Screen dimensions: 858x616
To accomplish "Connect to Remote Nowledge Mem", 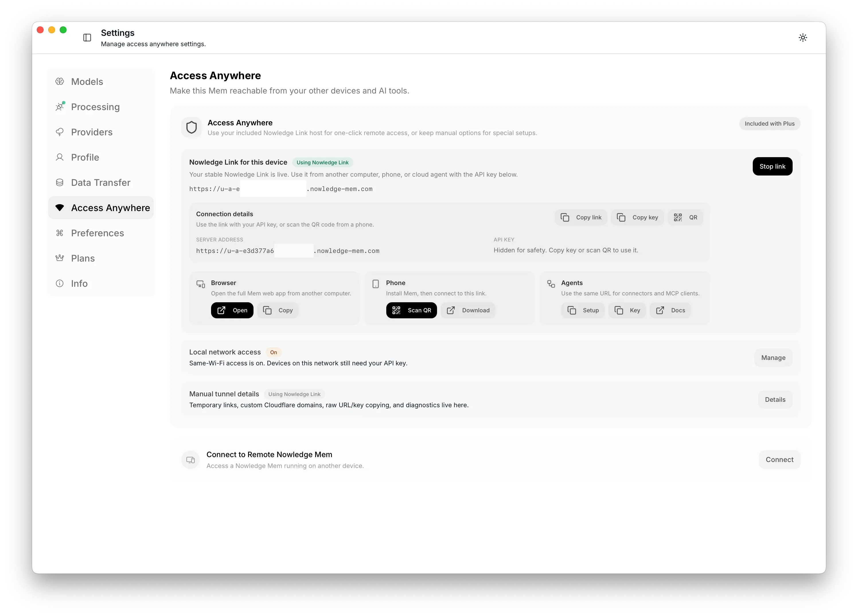I will click(780, 460).
